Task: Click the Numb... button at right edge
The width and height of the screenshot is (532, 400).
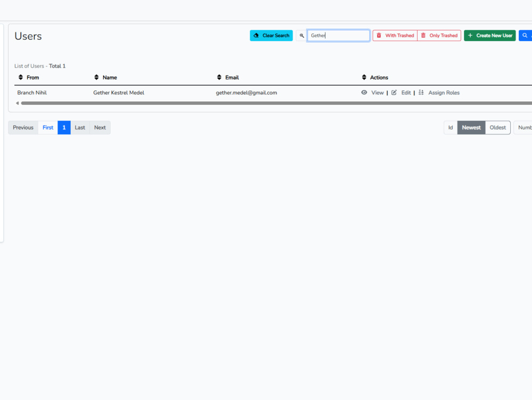Action: [523, 128]
